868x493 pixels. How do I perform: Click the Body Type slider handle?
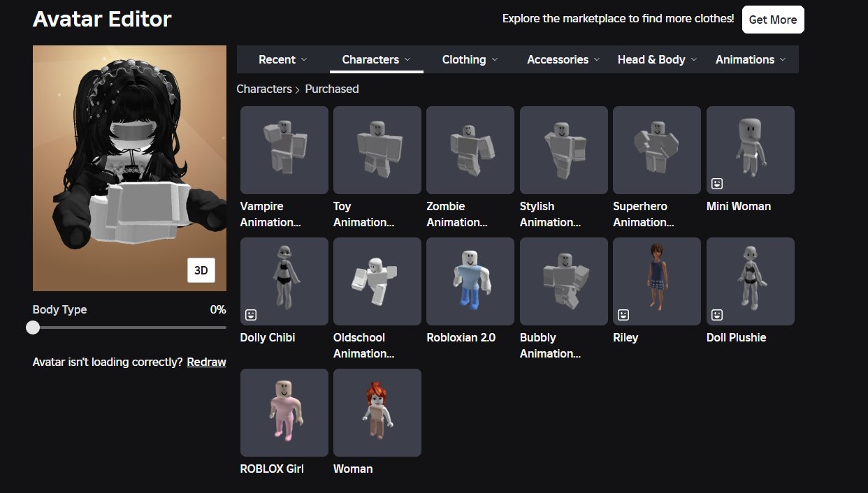[33, 328]
